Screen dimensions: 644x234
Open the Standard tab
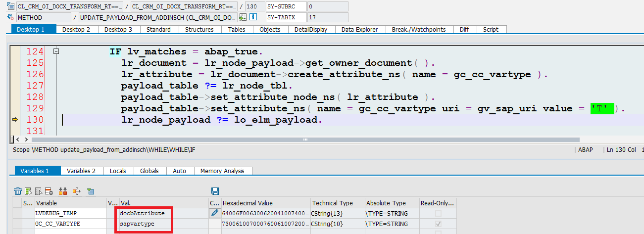click(x=158, y=29)
